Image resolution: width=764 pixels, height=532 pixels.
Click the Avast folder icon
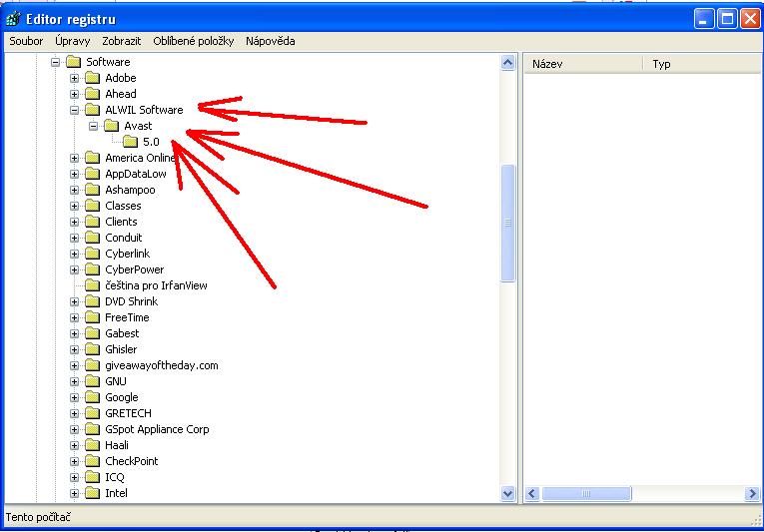(111, 126)
